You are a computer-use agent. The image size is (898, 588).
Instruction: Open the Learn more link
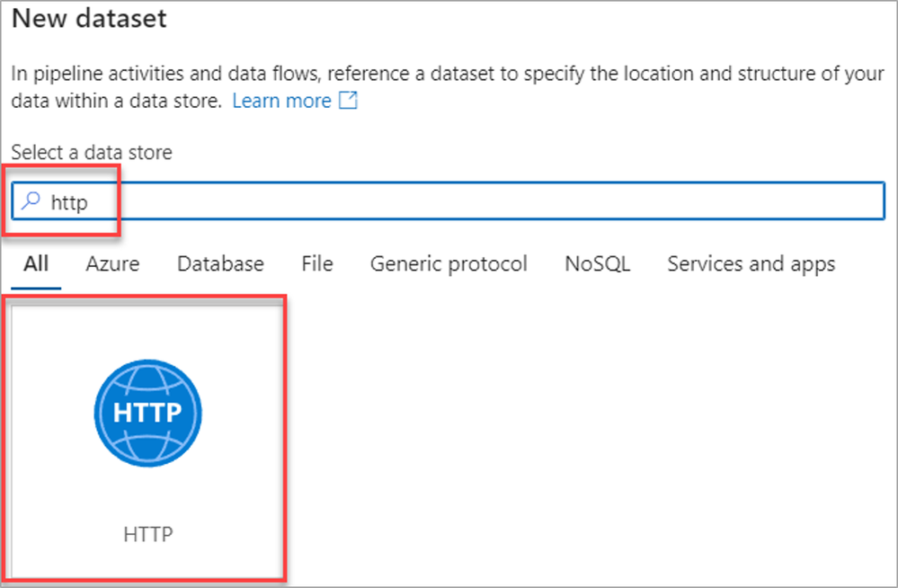pyautogui.click(x=281, y=102)
